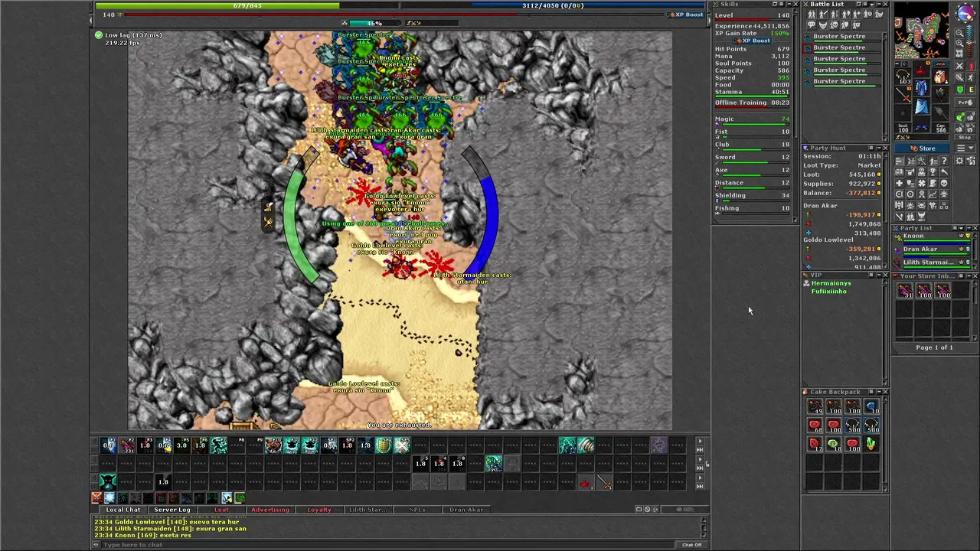Open the help question mark icon
Screen dimensions: 980x551
(x=944, y=161)
